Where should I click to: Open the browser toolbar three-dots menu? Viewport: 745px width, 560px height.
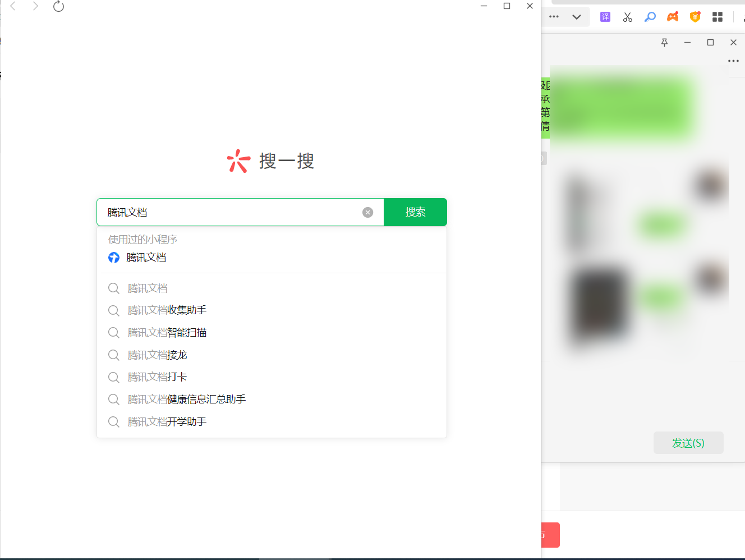(x=554, y=17)
